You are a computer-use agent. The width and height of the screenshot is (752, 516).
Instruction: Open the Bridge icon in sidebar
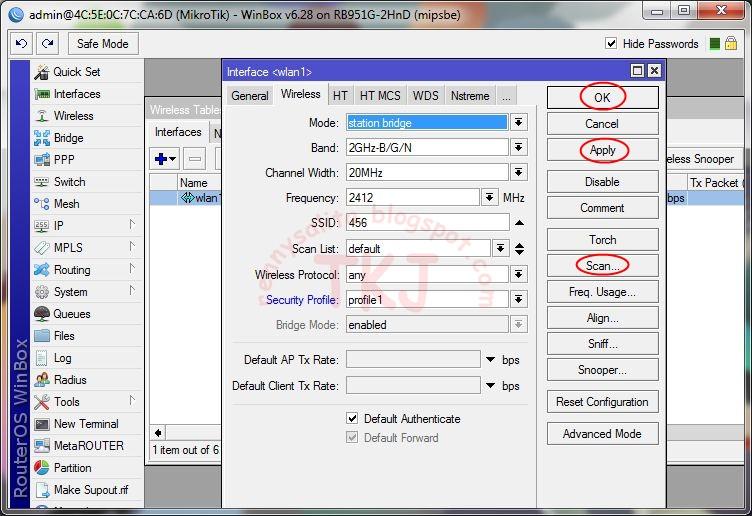[x=42, y=138]
